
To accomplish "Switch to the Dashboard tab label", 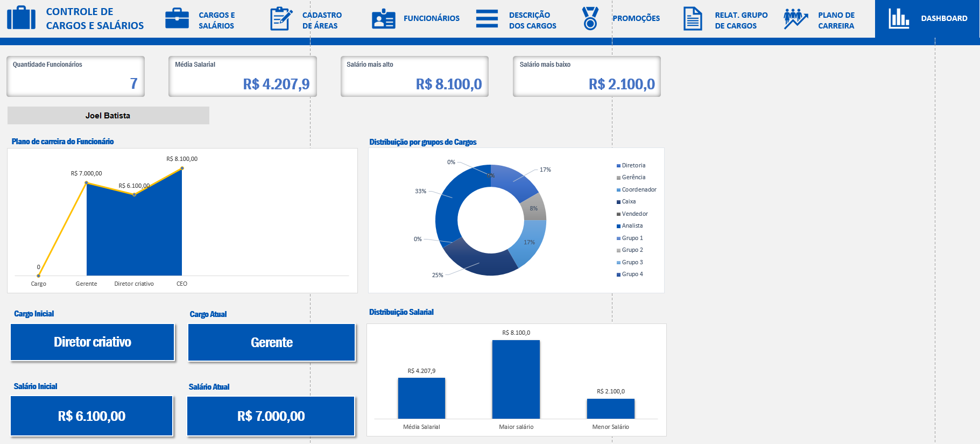I will coord(944,18).
